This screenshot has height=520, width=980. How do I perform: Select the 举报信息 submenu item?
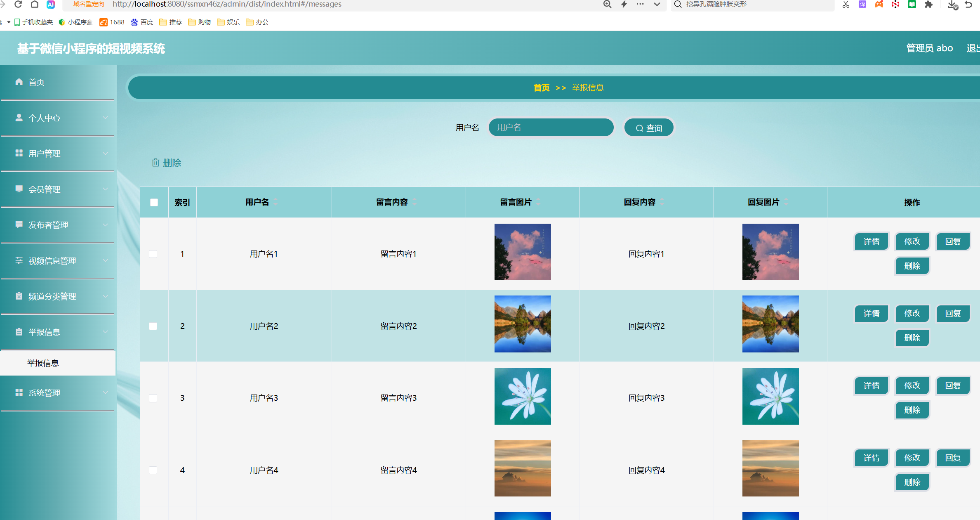tap(58, 363)
